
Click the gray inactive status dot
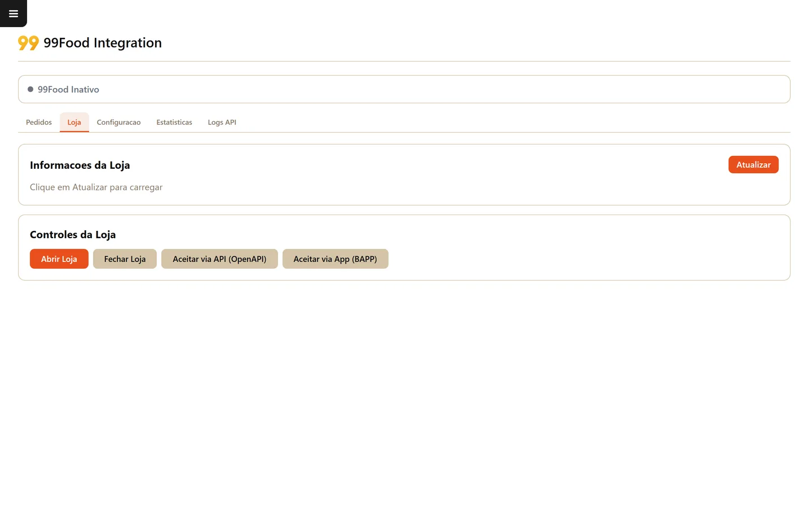pos(30,89)
